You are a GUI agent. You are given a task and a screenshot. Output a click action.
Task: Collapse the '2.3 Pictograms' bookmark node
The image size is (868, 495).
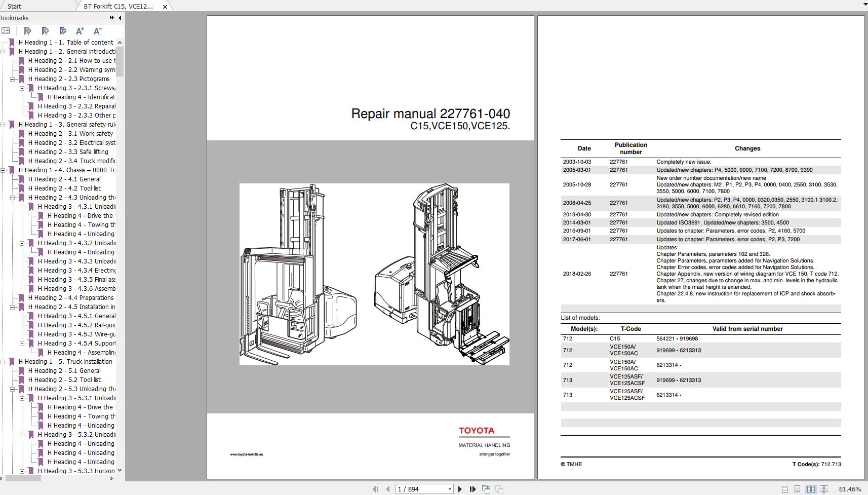[x=13, y=79]
